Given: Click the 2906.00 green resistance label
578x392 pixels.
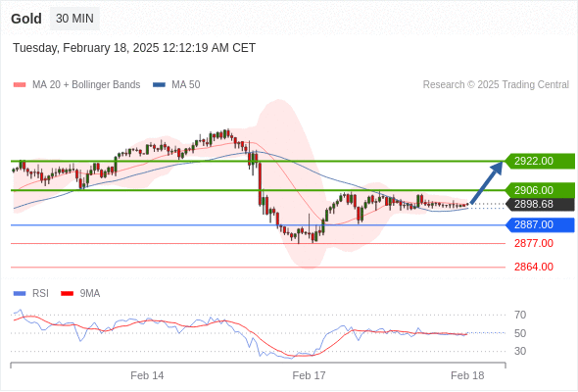Looking at the screenshot, I should point(540,190).
